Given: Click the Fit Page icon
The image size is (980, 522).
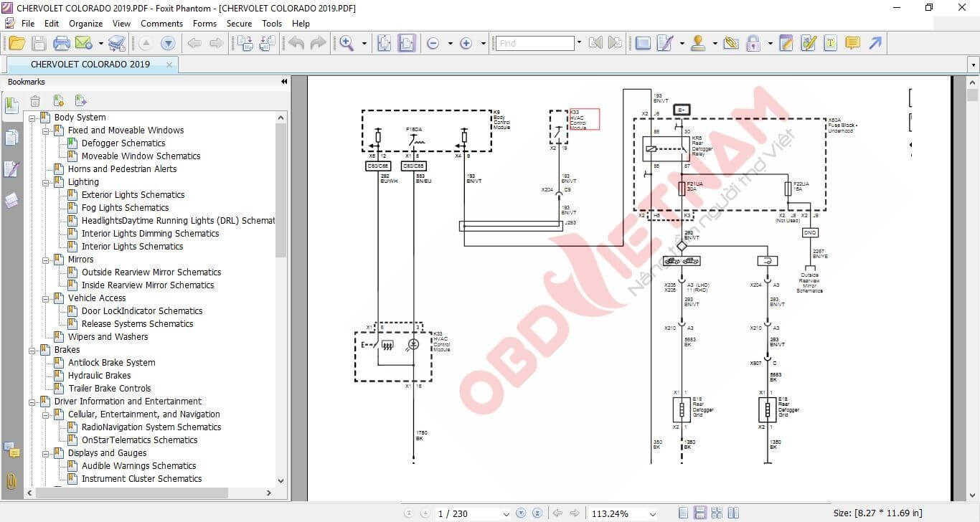Looking at the screenshot, I should click(385, 43).
